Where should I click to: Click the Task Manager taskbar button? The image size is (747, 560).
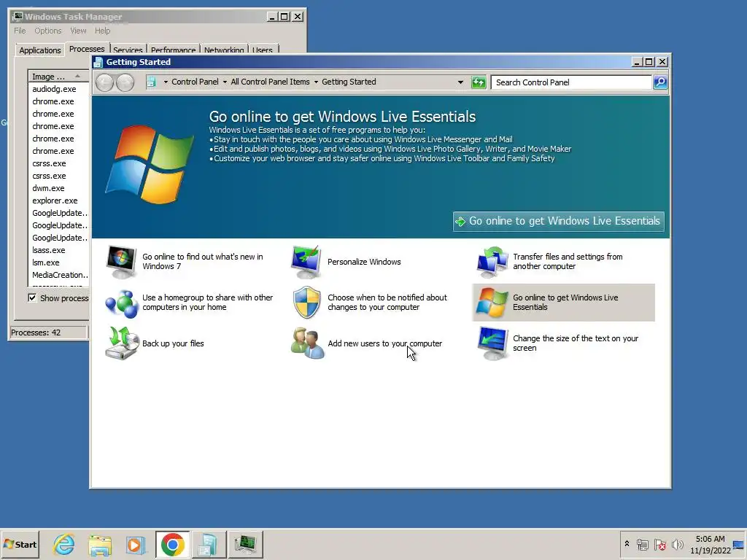coord(245,544)
